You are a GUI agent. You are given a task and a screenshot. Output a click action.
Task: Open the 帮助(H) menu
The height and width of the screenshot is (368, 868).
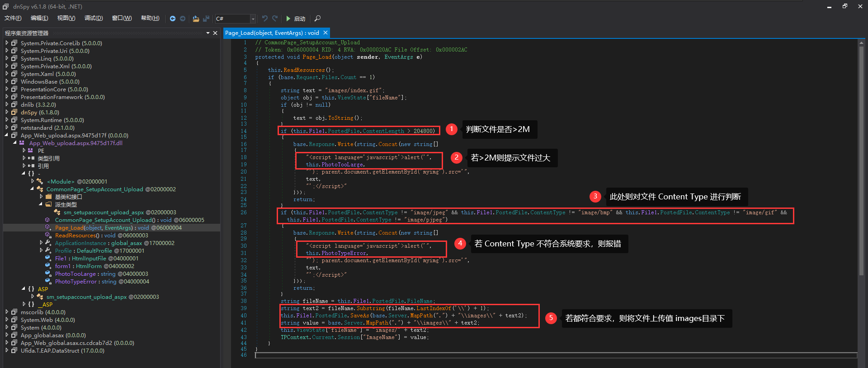point(150,18)
